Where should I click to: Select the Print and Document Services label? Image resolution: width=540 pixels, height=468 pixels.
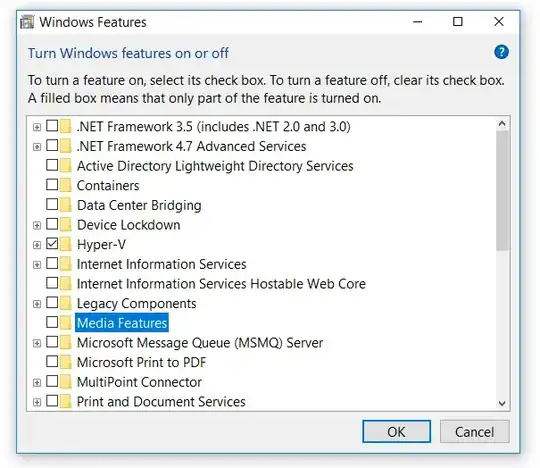coord(161,402)
